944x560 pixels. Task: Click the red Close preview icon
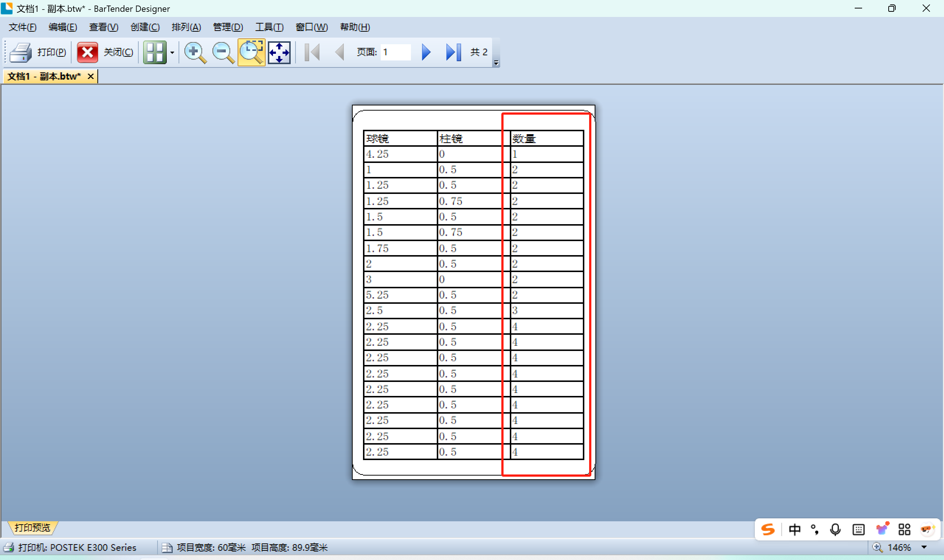87,52
